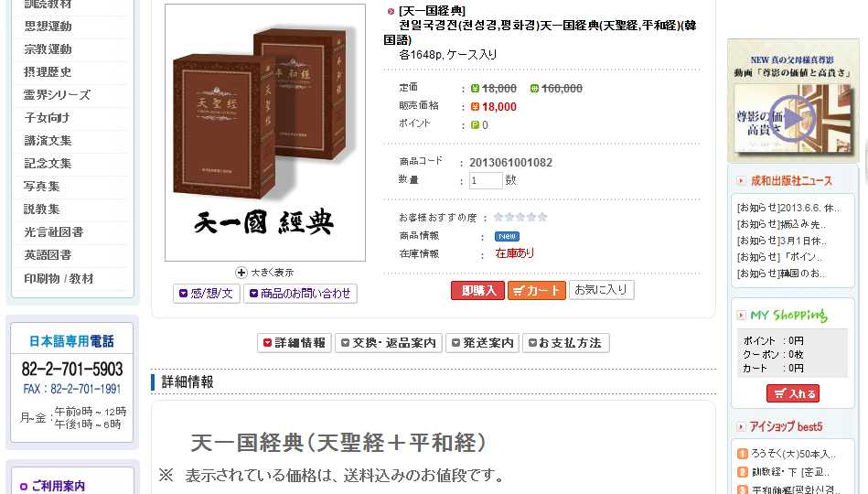Viewport: 868px width, 494px height.
Task: Open the 写真集 category
Action: (x=41, y=186)
